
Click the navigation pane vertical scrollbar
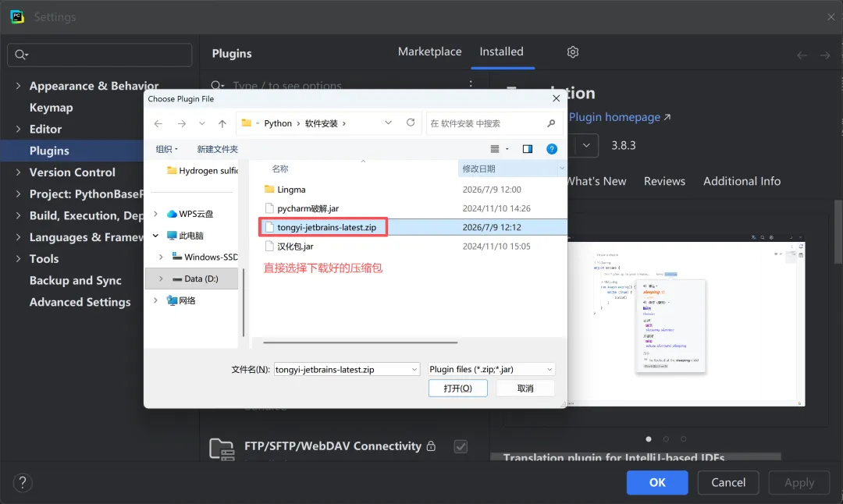click(244, 303)
